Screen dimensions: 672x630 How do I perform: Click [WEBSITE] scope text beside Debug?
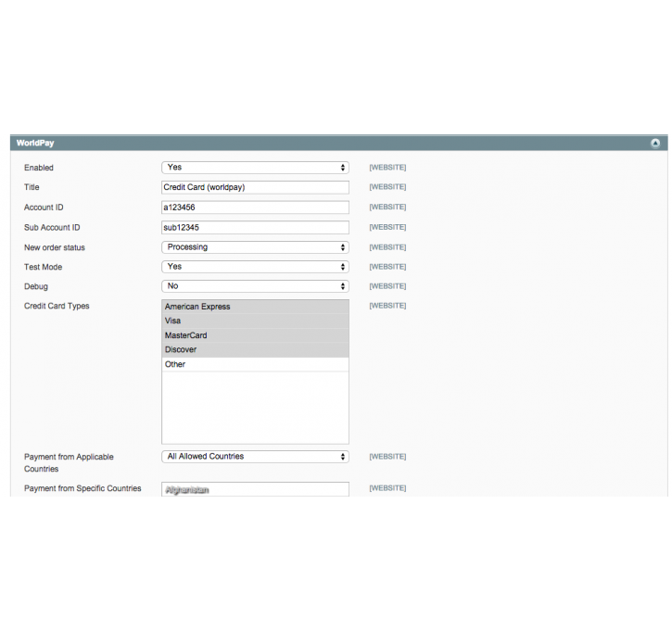pyautogui.click(x=387, y=286)
